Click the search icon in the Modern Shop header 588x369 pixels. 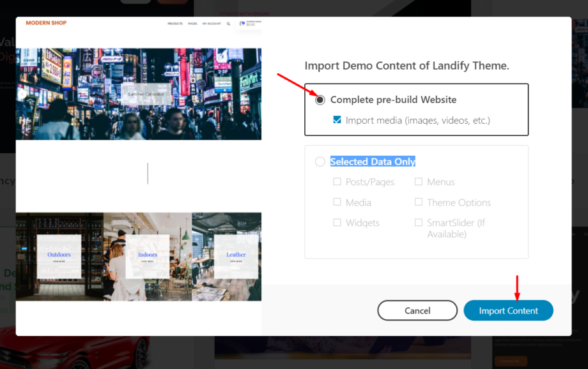228,24
